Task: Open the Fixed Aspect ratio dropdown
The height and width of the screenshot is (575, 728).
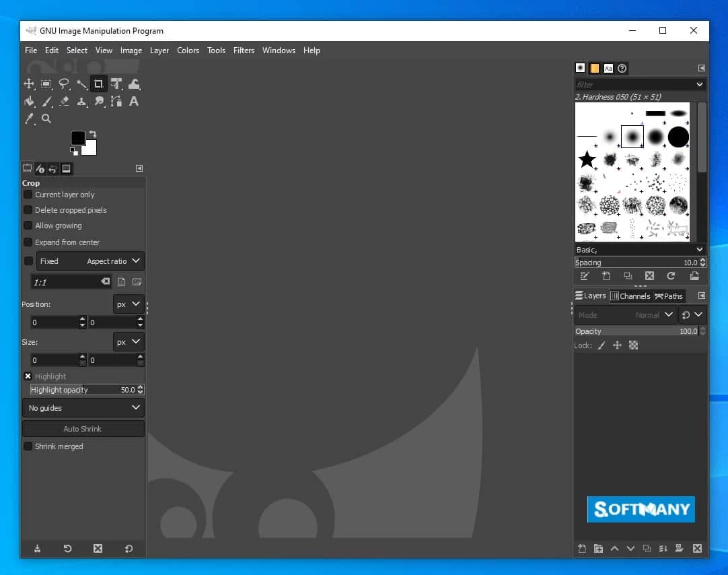Action: pos(90,261)
